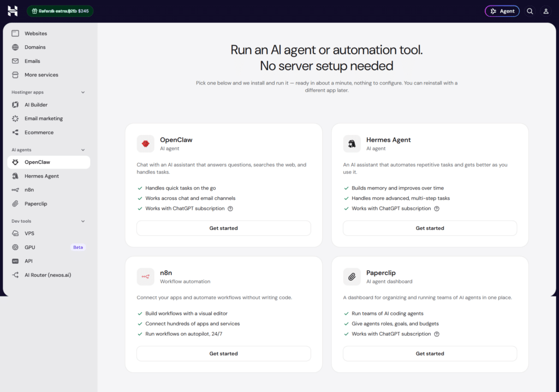559x392 pixels.
Task: Collapse the Hostinger apps section
Action: click(83, 92)
